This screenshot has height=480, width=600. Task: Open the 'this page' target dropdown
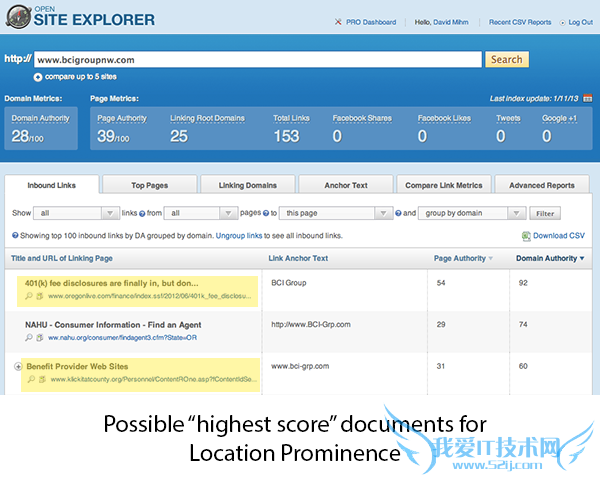point(336,213)
